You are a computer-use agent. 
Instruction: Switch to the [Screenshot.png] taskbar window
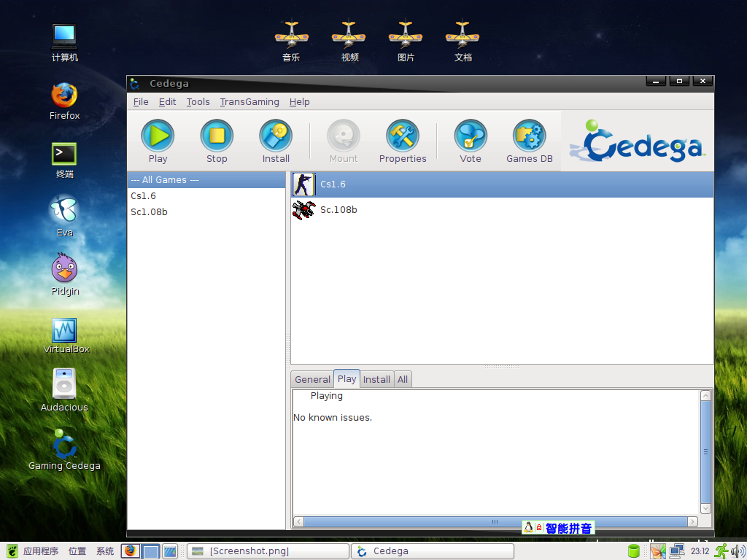(268, 551)
